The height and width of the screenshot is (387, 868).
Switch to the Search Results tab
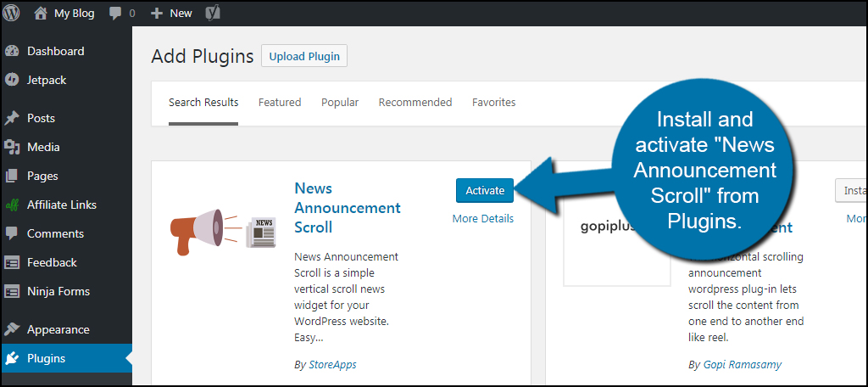203,103
